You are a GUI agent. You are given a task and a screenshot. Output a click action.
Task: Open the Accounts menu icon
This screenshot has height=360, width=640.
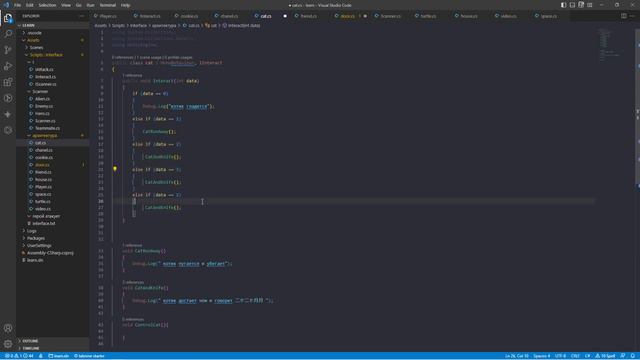(x=8, y=328)
